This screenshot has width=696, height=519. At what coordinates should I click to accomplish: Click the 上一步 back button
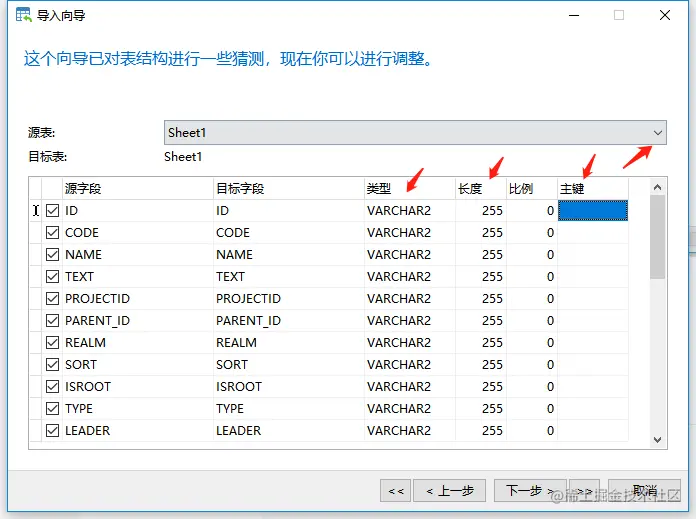click(449, 491)
